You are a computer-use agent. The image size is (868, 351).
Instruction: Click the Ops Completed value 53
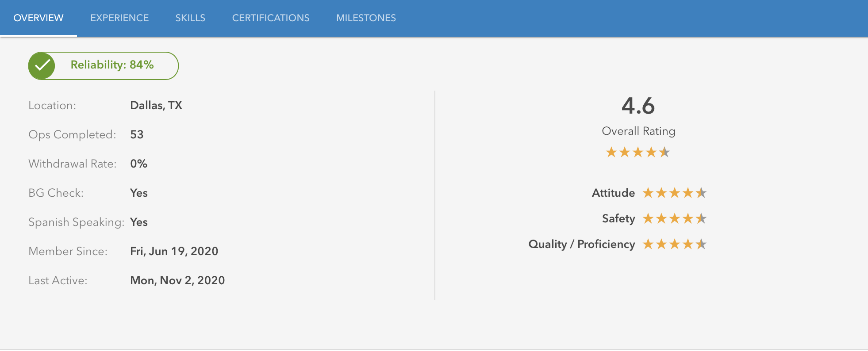[137, 135]
